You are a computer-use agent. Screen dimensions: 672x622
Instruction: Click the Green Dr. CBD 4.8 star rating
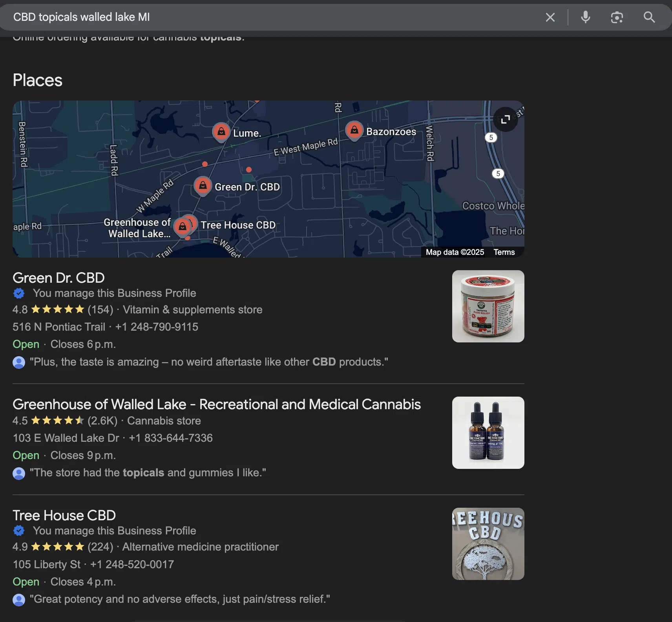coord(57,309)
